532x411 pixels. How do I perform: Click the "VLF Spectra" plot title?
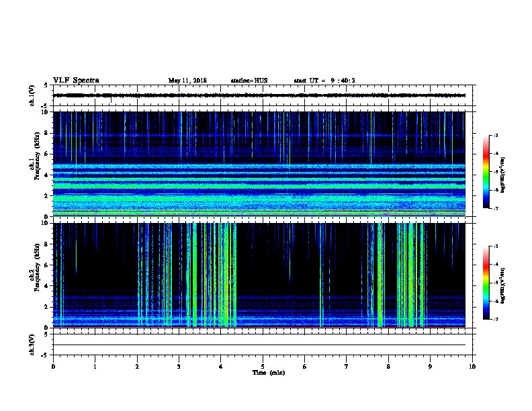click(77, 81)
